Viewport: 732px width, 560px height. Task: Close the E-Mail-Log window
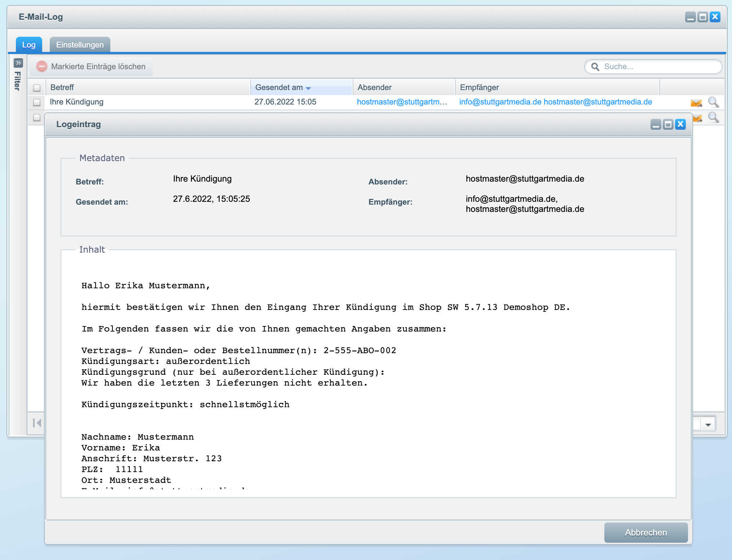(x=715, y=17)
